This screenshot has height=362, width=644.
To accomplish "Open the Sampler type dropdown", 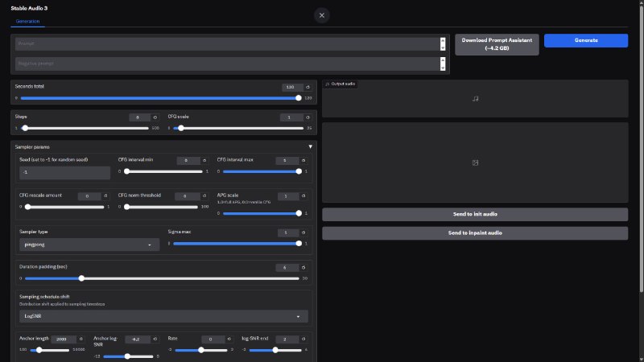I will tap(89, 245).
